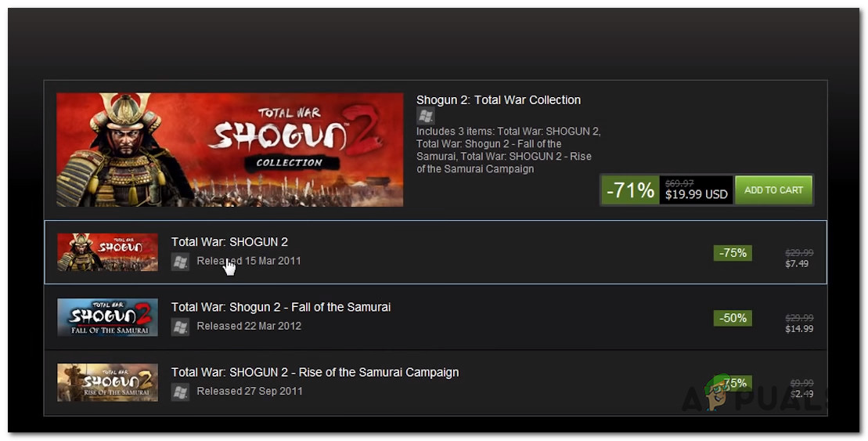Viewport: 868px width, 441px height.
Task: Click the $19.99 USD collection price
Action: [696, 194]
